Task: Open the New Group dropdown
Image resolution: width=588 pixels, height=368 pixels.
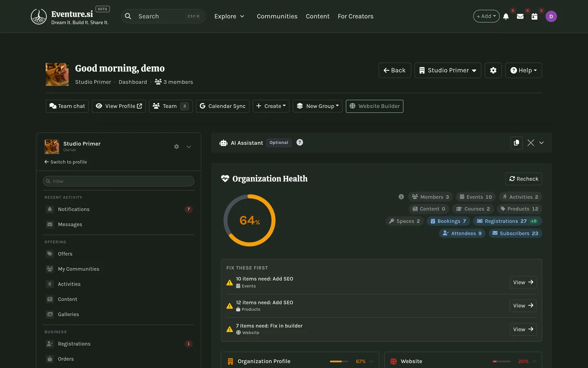Action: tap(318, 106)
